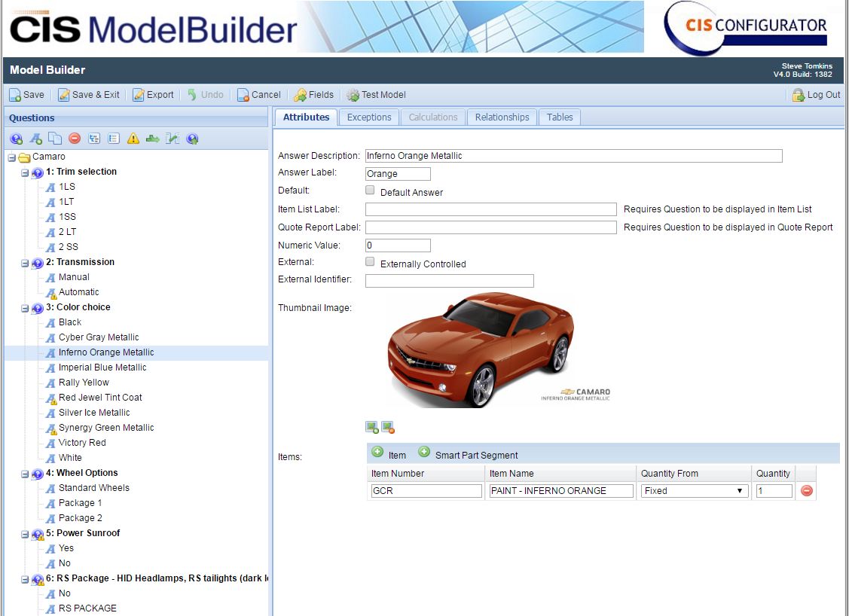
Task: Select the Synergy Green Metallic answer
Action: (x=106, y=428)
